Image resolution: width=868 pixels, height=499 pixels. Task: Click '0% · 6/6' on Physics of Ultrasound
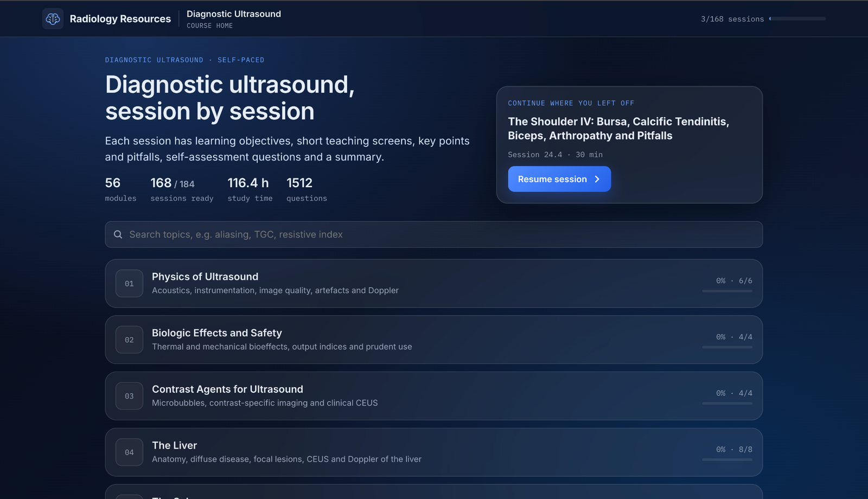tap(734, 280)
